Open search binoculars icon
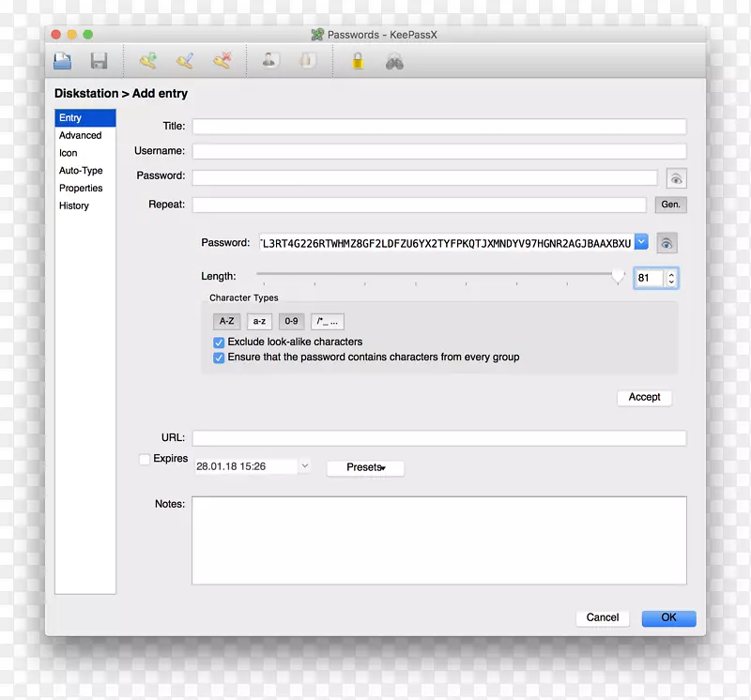Screen dimensions: 751x700 (394, 62)
